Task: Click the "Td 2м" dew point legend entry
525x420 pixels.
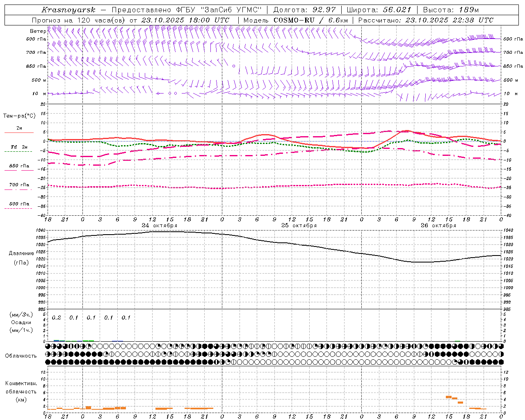Action: click(x=19, y=147)
